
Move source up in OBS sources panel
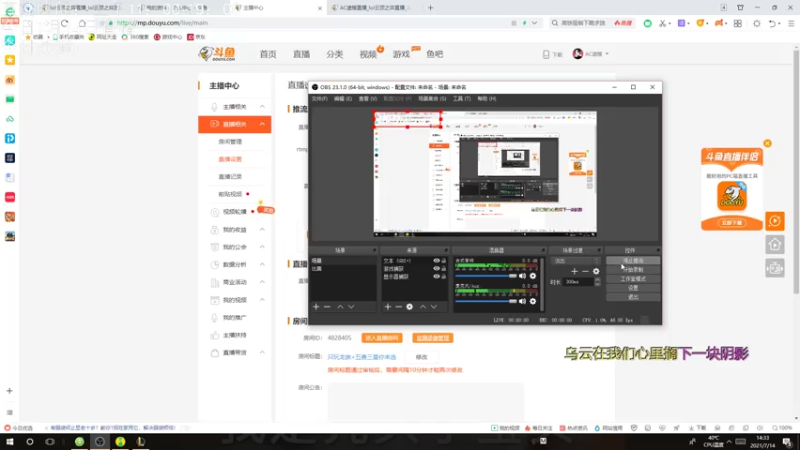point(422,307)
